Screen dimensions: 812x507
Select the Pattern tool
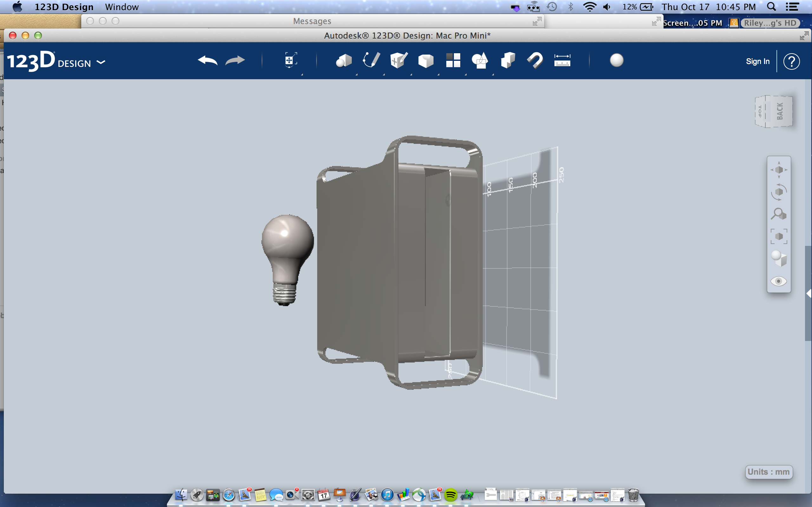click(453, 61)
